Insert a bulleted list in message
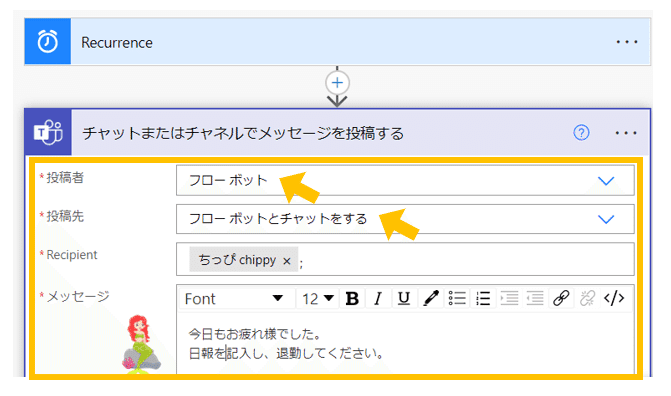 (x=457, y=298)
